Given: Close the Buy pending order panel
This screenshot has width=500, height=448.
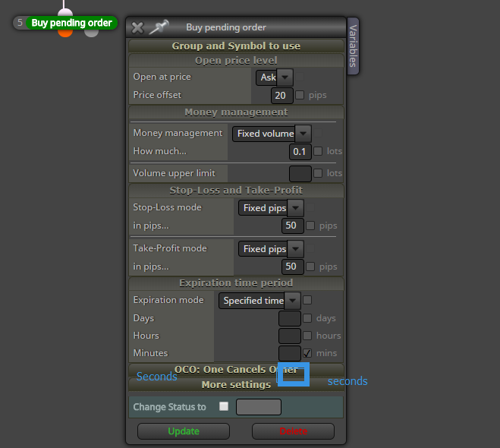Looking at the screenshot, I should coord(137,28).
